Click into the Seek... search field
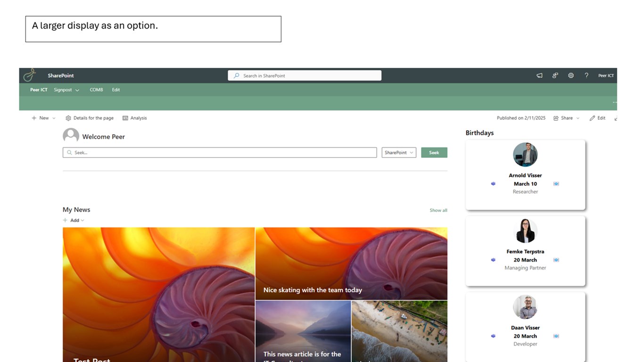 220,152
